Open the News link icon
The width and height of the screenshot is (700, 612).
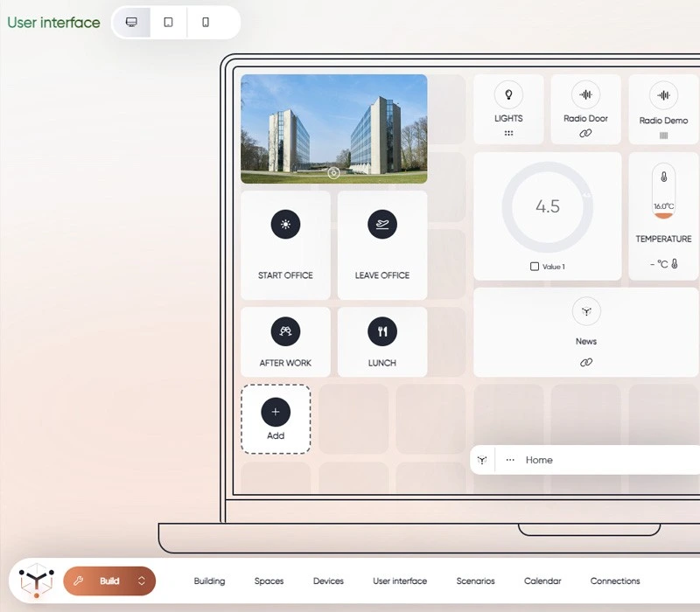point(586,362)
